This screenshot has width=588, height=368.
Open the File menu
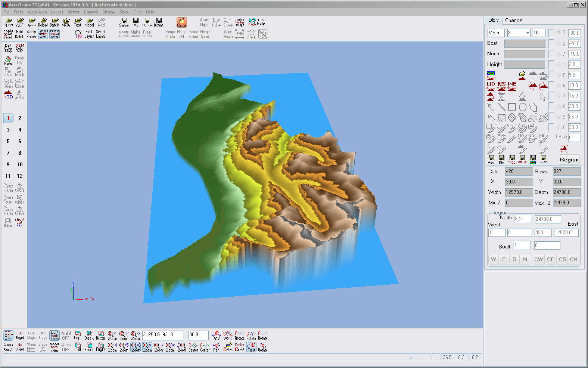click(7, 12)
